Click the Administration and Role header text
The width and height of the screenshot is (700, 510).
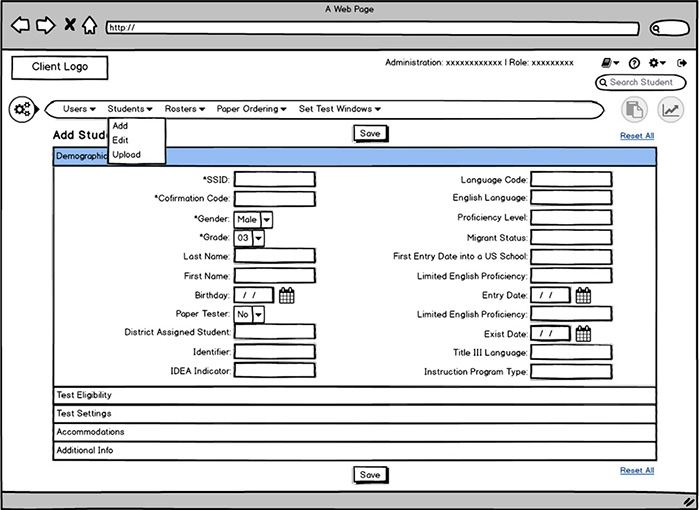coord(479,63)
